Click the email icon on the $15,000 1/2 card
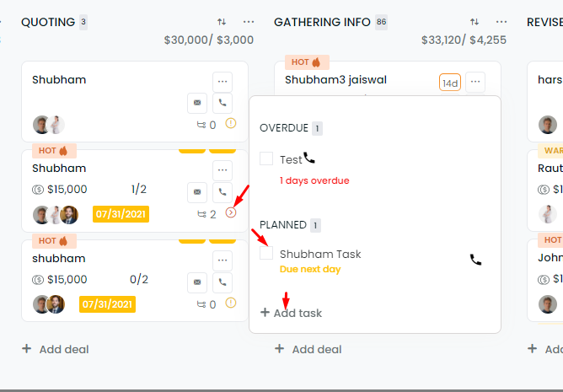 pyautogui.click(x=197, y=192)
